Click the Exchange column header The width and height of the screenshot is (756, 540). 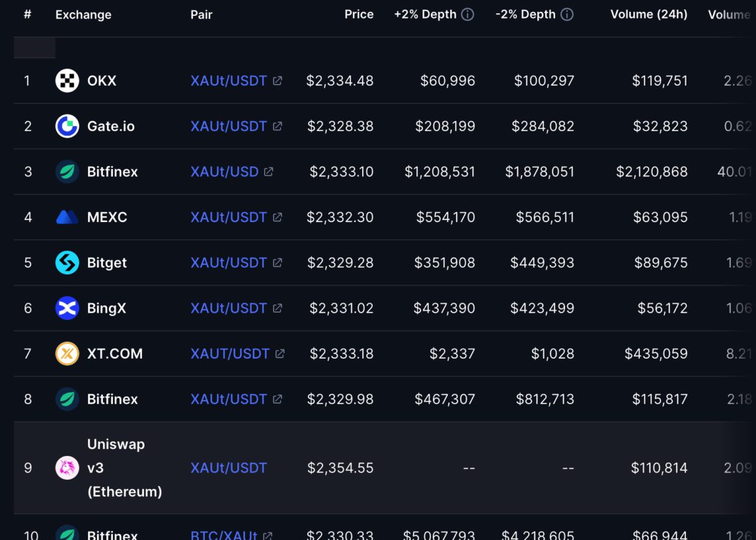tap(83, 14)
